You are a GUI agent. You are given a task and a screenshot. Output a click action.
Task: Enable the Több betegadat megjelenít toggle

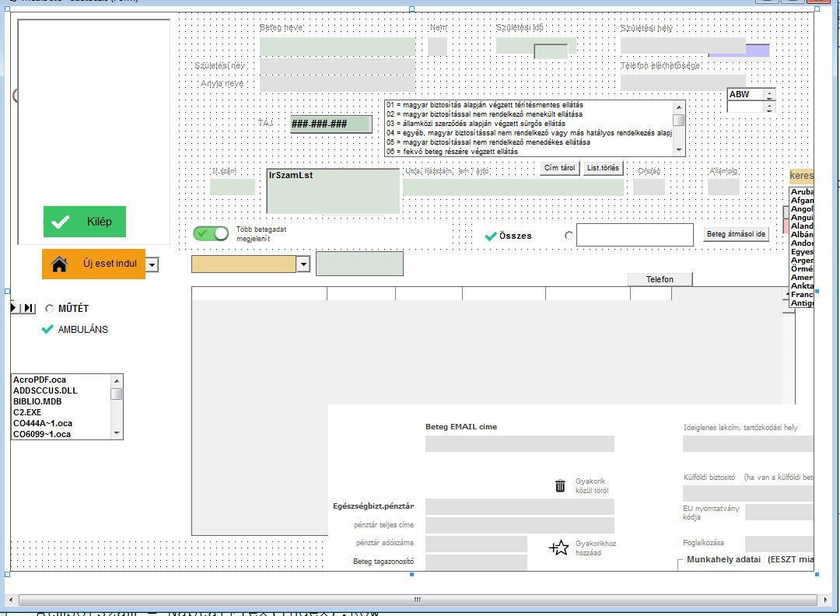pyautogui.click(x=211, y=233)
